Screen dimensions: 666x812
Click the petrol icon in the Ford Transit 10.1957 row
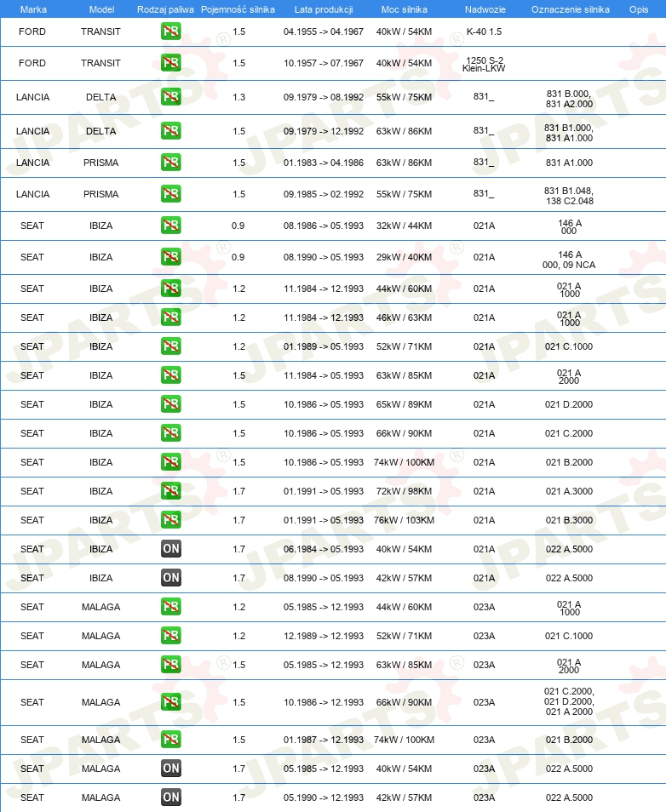point(170,63)
